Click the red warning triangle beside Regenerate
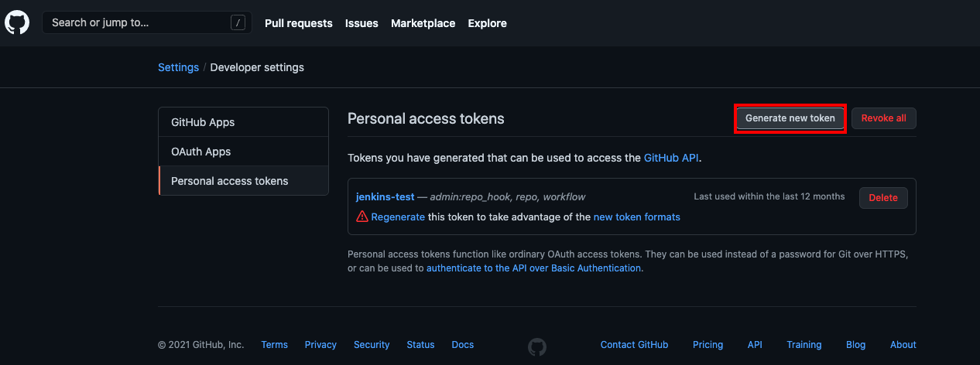The height and width of the screenshot is (365, 980). [x=362, y=217]
